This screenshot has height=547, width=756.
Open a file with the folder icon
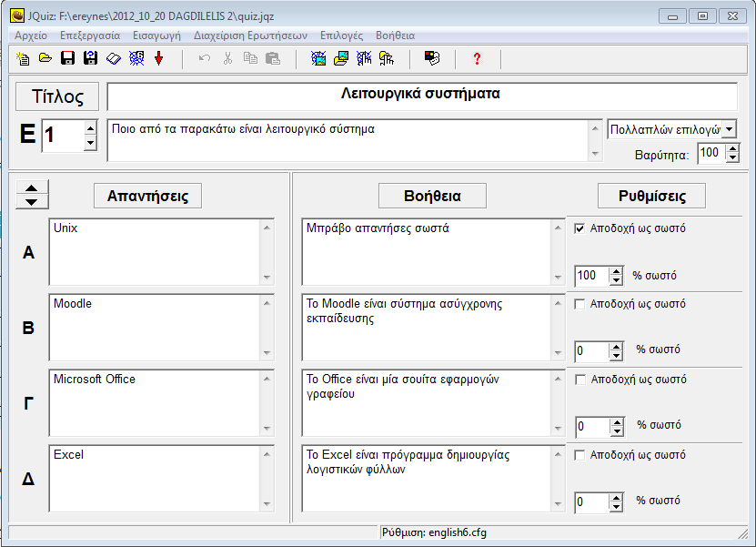click(45, 59)
